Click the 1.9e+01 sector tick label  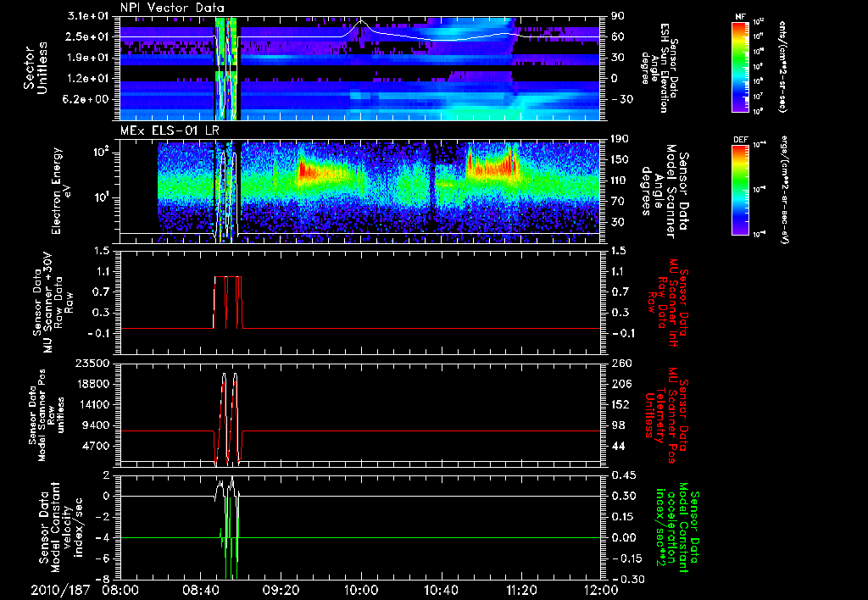(90, 58)
